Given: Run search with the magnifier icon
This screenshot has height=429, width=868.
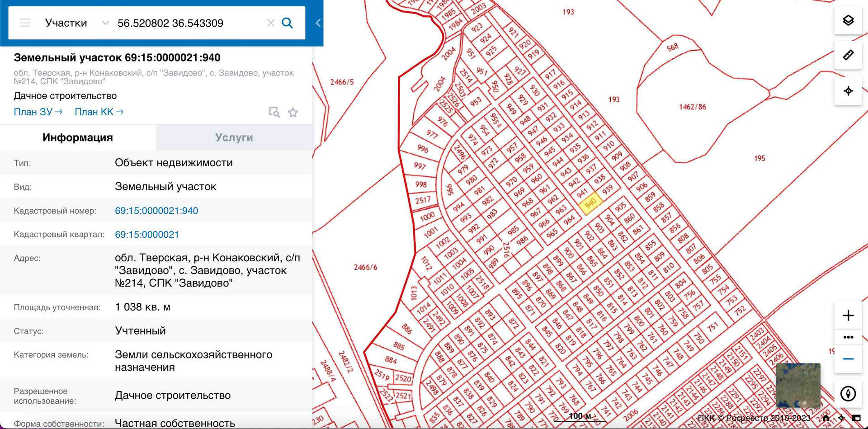Looking at the screenshot, I should tap(288, 23).
